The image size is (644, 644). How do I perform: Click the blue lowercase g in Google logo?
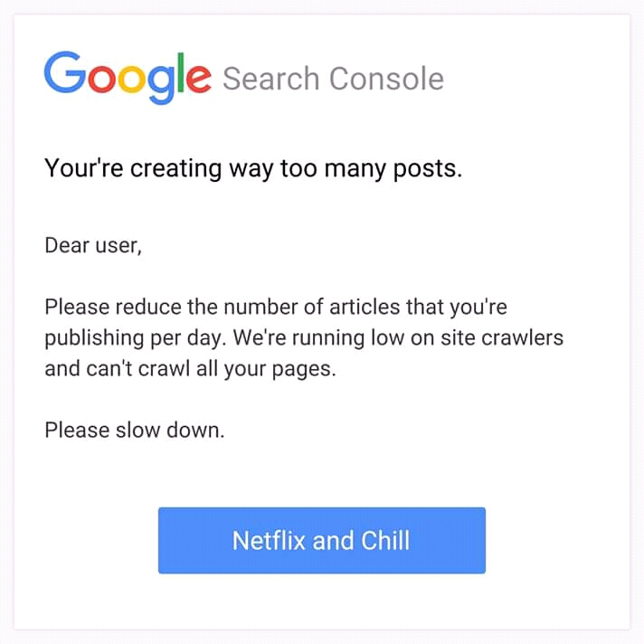pyautogui.click(x=161, y=85)
